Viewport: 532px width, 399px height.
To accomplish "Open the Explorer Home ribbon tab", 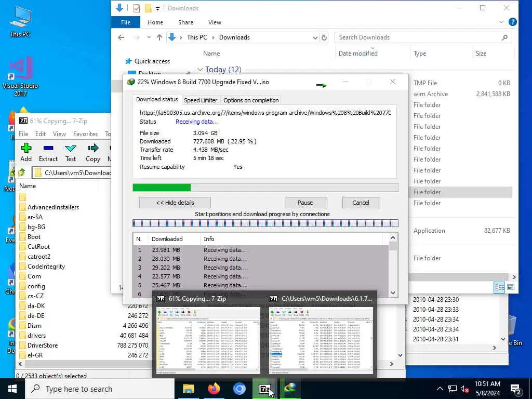I will pyautogui.click(x=155, y=22).
